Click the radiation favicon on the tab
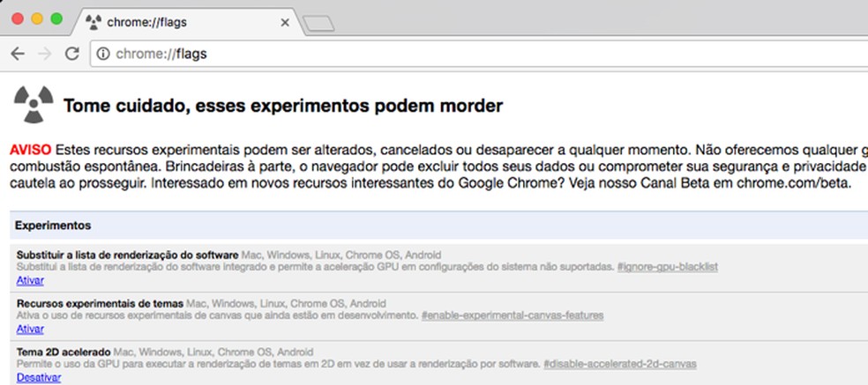The height and width of the screenshot is (385, 868). pos(94,22)
